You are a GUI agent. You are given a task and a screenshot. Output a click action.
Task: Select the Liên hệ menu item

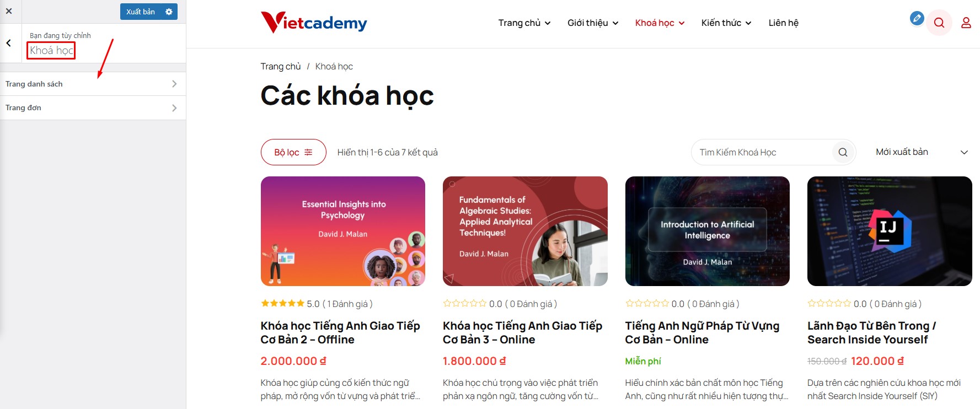[x=783, y=23]
